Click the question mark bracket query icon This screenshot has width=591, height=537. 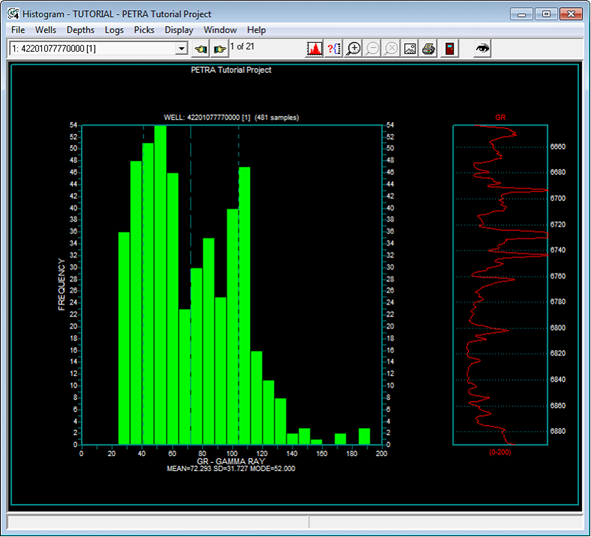point(333,49)
